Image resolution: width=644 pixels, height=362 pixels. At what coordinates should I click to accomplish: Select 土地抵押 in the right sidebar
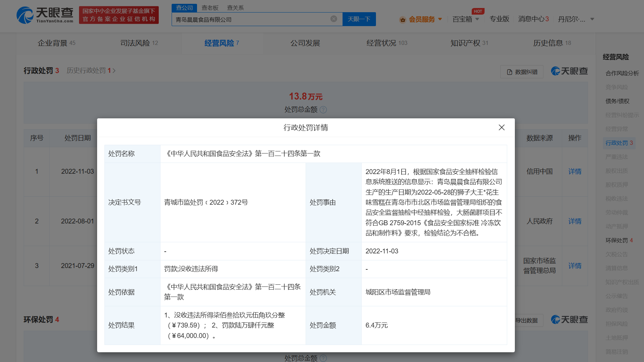(616, 338)
